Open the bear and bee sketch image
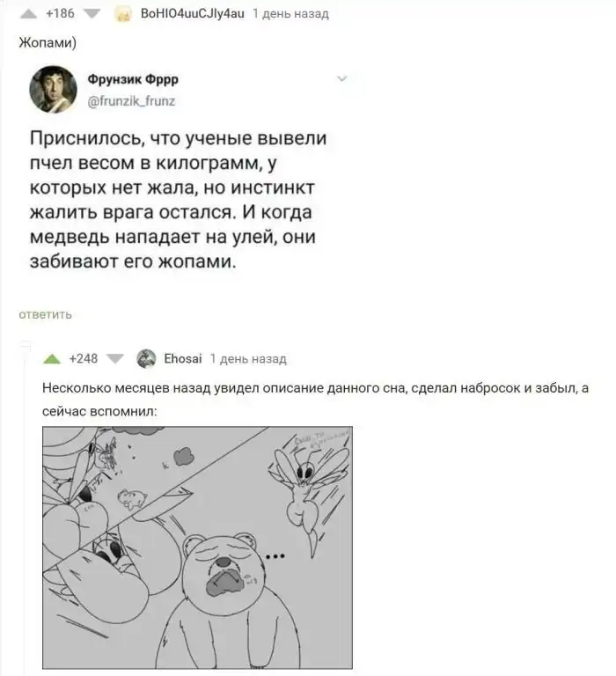This screenshot has height=676, width=616. (x=197, y=547)
